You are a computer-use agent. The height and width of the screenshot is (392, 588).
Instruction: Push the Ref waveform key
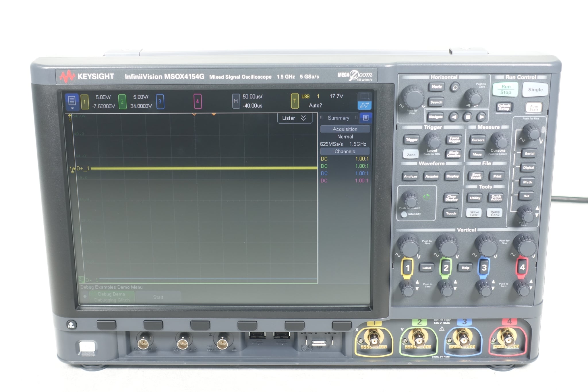tap(526, 196)
